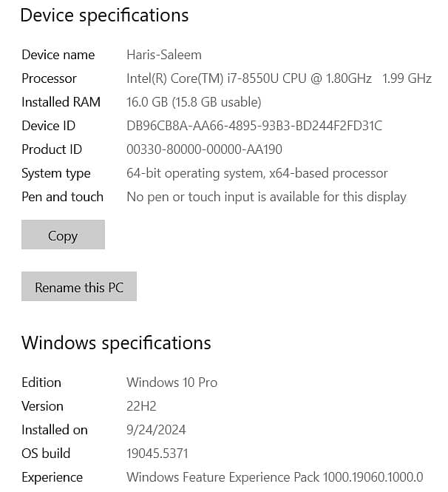Click the 16.0 GB installed RAM value

coord(194,102)
